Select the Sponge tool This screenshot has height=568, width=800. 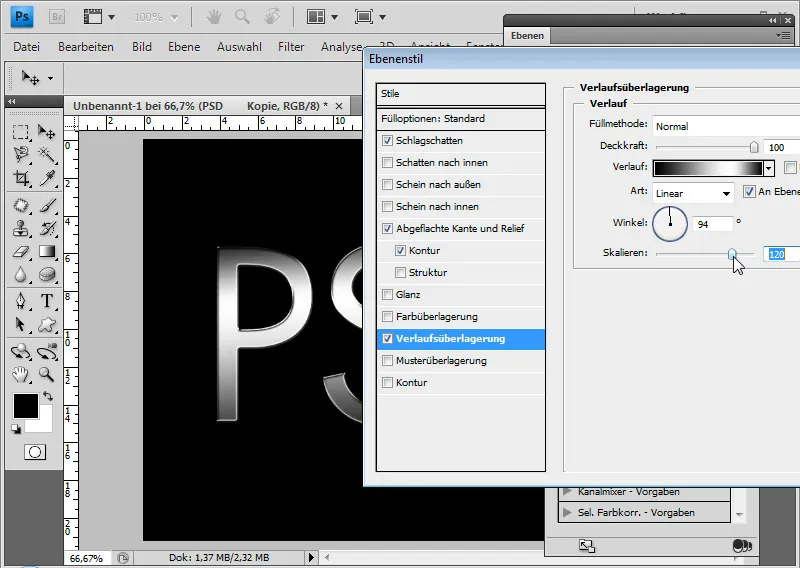(46, 275)
